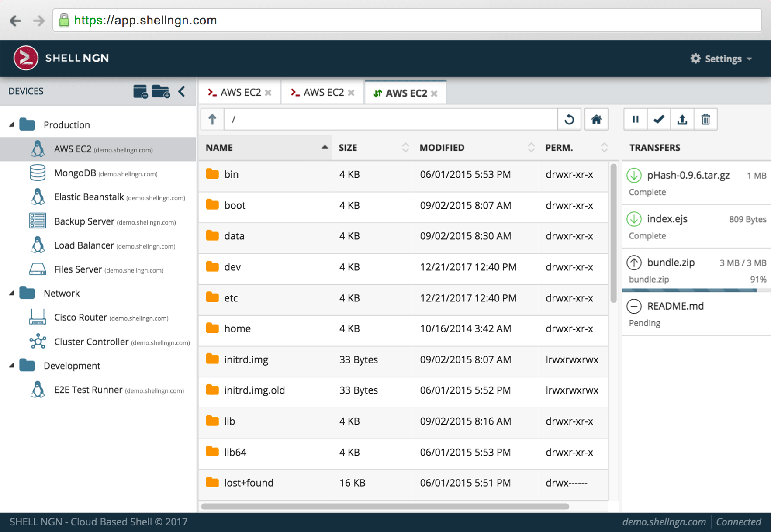Click the drwx------ permission of lost+found
This screenshot has height=532, width=771.
[x=567, y=483]
